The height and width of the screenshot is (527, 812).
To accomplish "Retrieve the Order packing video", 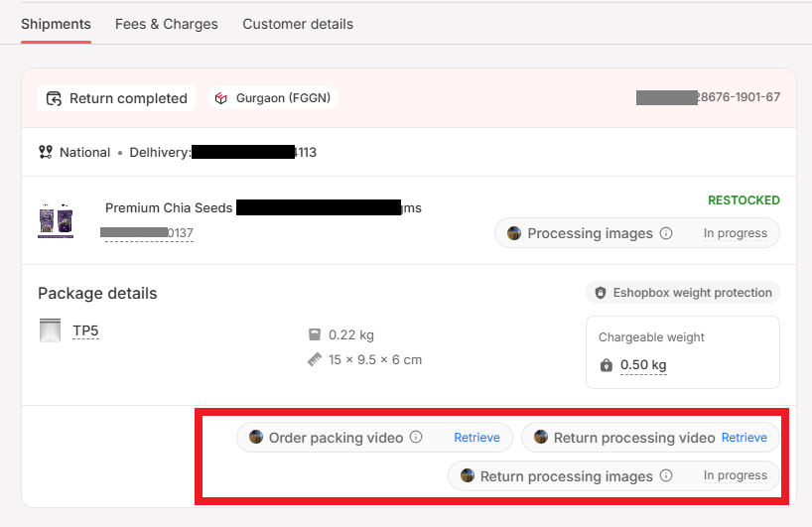I will coord(476,438).
